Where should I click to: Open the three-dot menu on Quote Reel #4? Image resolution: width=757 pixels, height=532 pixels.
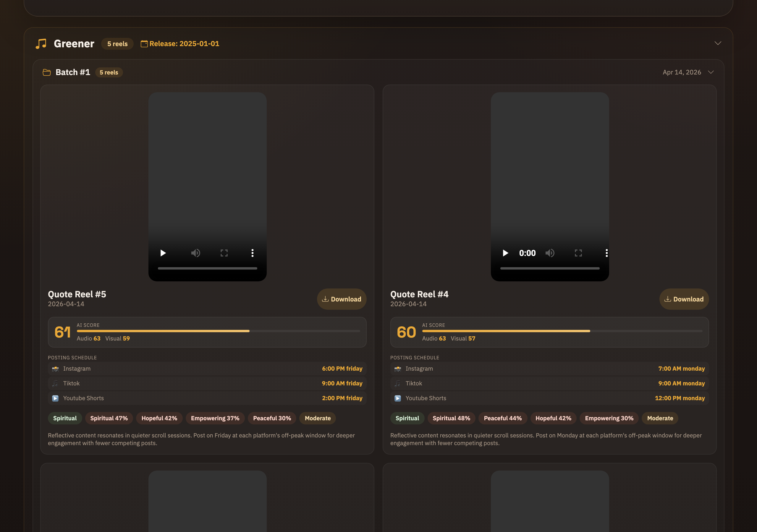click(606, 253)
